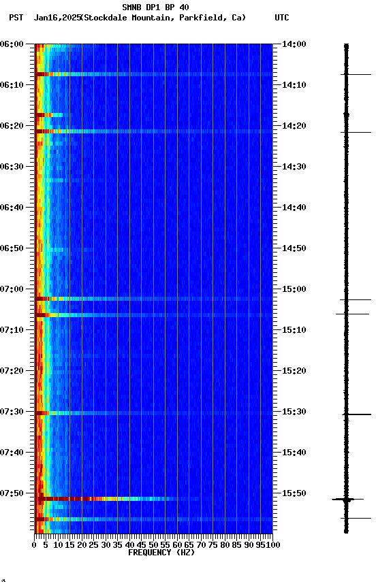Click the spectrogram event band near 07:02
The height and width of the screenshot is (588, 376).
pos(153,299)
